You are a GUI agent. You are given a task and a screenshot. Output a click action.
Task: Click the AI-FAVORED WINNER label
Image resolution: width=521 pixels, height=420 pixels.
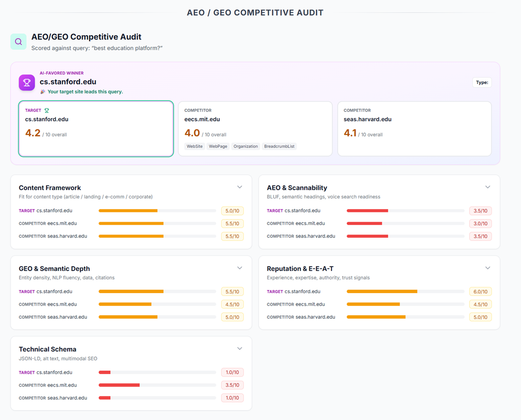(x=61, y=73)
